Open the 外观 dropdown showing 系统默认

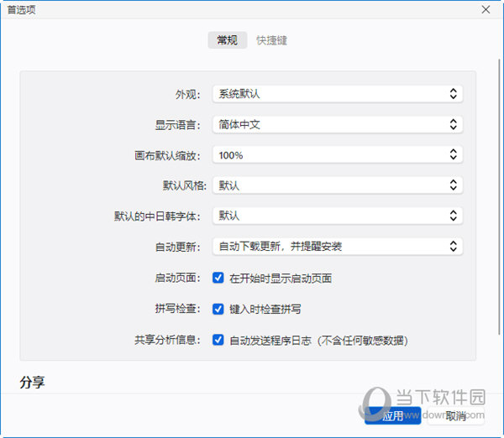pyautogui.click(x=338, y=94)
